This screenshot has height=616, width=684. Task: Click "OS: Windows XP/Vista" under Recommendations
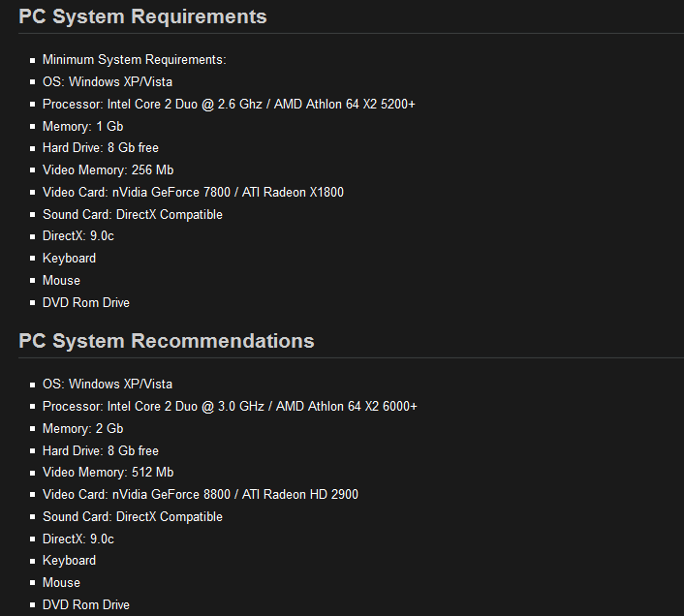tap(108, 385)
